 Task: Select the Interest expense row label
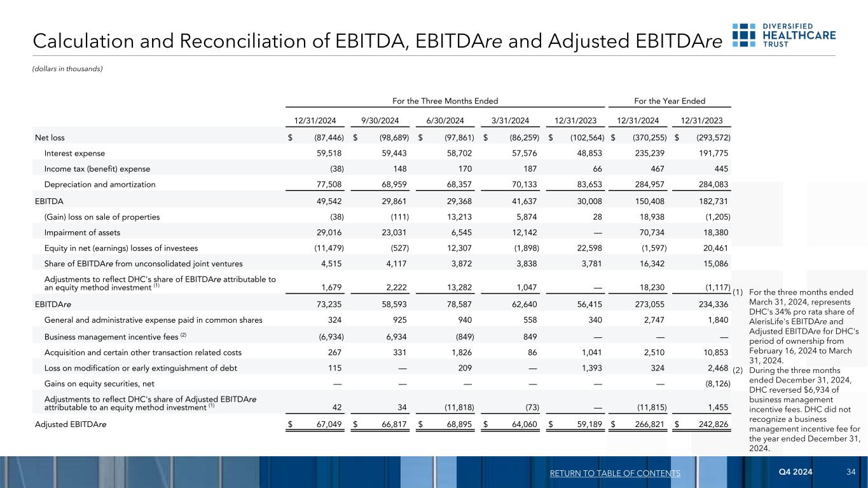[74, 153]
